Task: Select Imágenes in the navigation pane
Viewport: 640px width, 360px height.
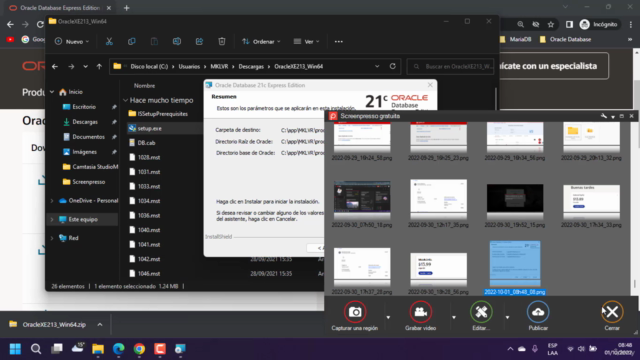Action: pyautogui.click(x=84, y=152)
